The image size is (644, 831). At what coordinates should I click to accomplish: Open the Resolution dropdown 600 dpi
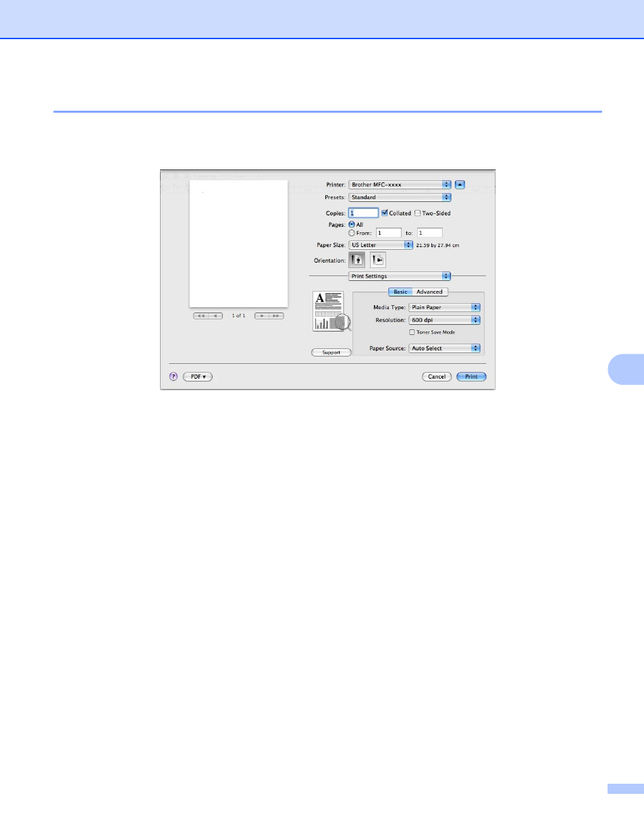pos(445,320)
